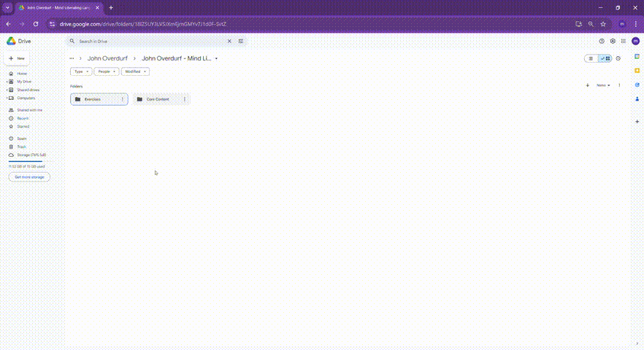Viewport: 644px width, 350px height.
Task: Open Chrome zoom magnifier icon
Action: tap(591, 24)
